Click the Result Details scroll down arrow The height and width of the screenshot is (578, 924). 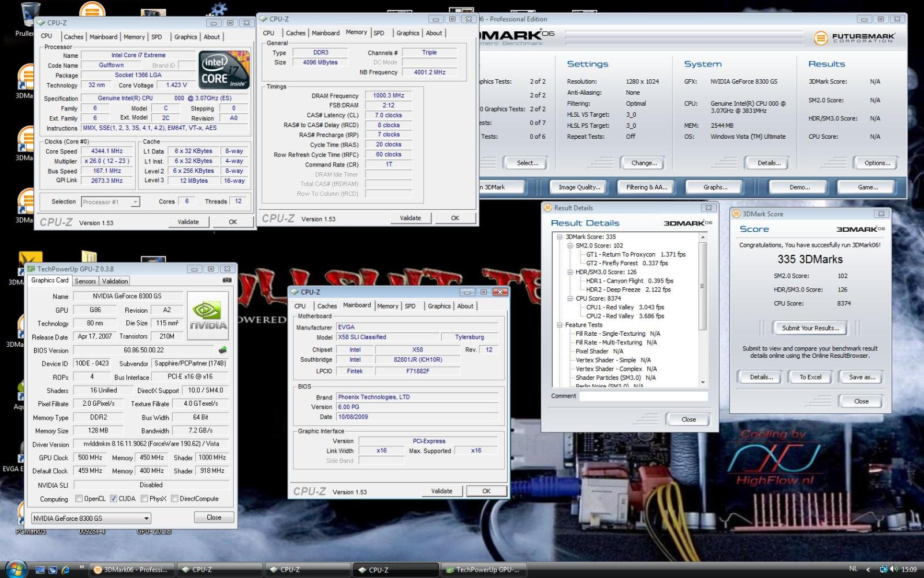703,382
